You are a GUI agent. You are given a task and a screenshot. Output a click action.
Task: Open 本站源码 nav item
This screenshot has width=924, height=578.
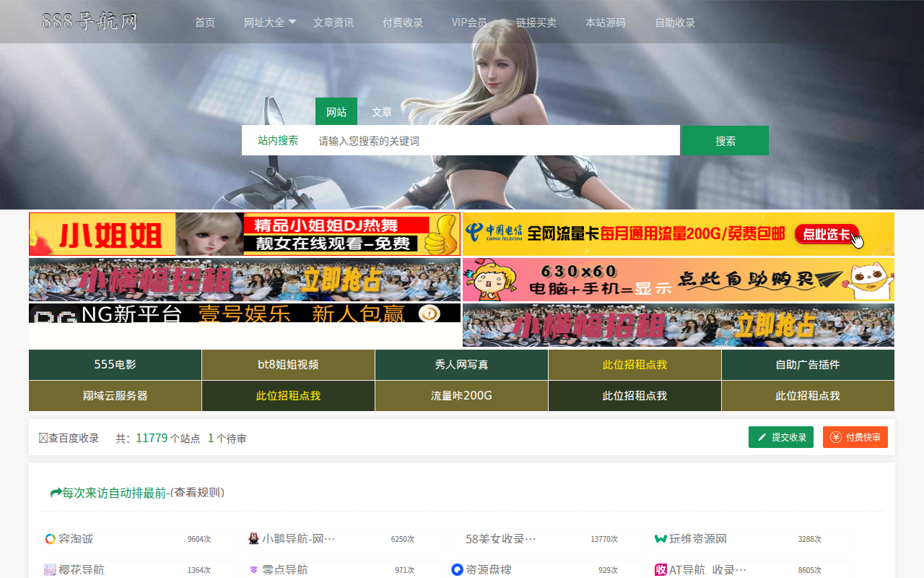pos(606,22)
